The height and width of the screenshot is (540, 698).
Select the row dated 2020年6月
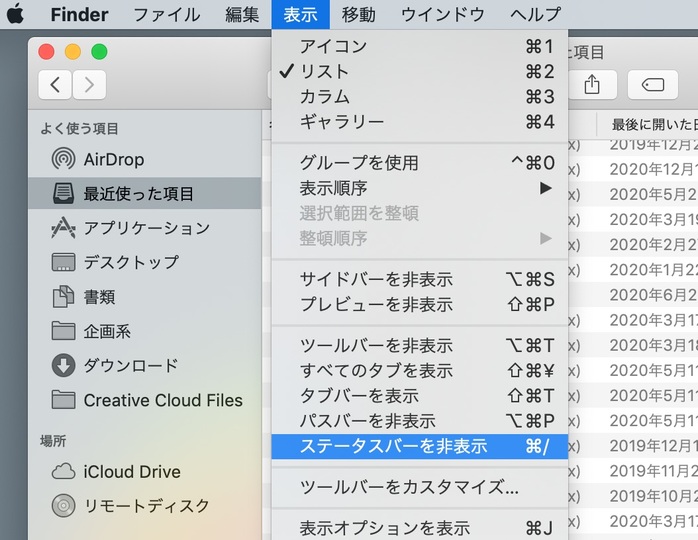pyautogui.click(x=633, y=295)
